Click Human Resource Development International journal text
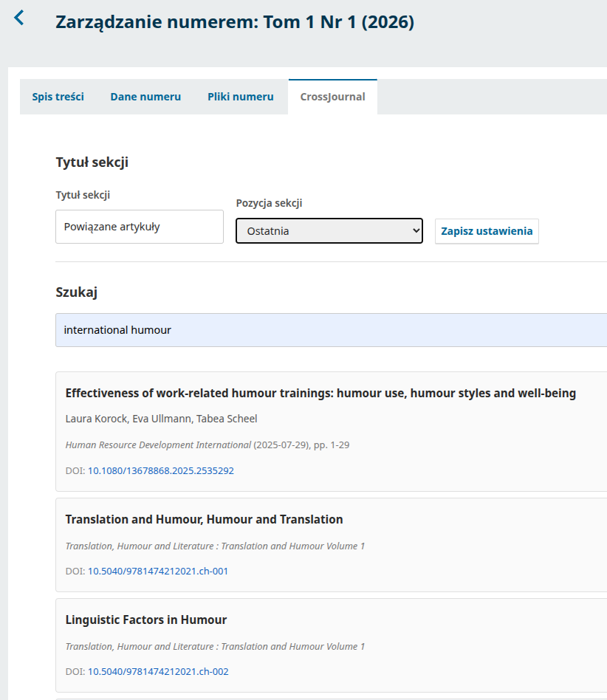The image size is (607, 700). point(158,445)
